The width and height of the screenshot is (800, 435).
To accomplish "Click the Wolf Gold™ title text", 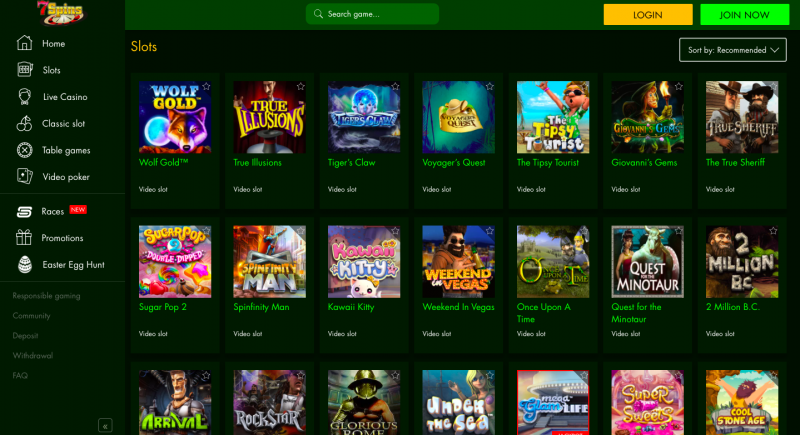I will (x=163, y=163).
